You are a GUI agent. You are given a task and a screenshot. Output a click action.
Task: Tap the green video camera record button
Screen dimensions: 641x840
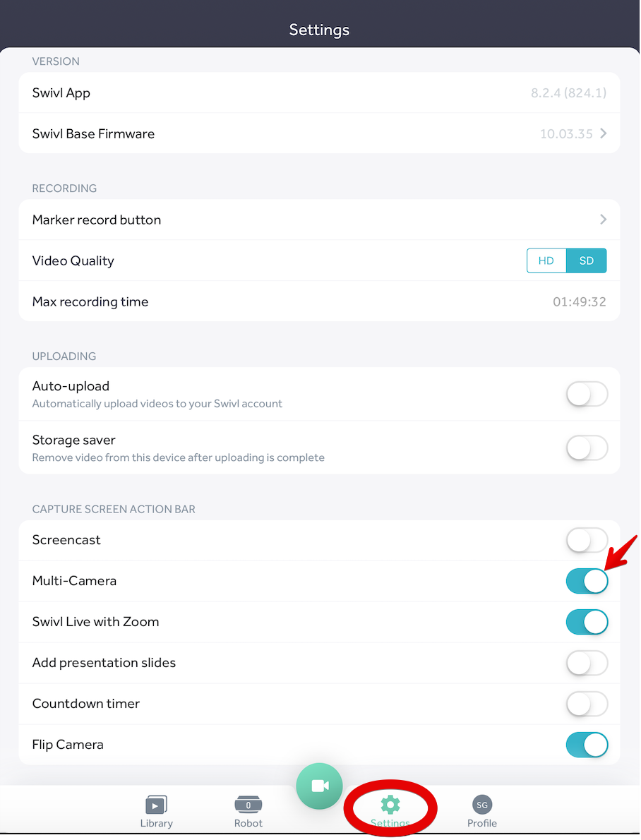pyautogui.click(x=320, y=786)
